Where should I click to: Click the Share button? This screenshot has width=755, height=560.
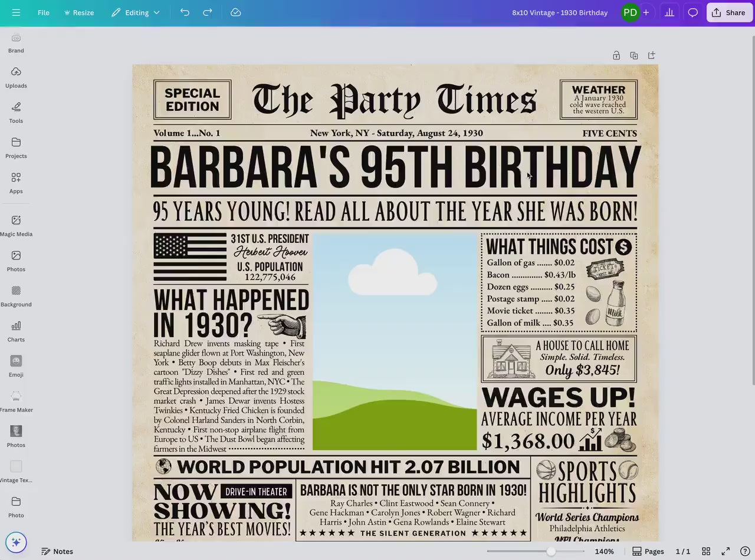click(729, 12)
